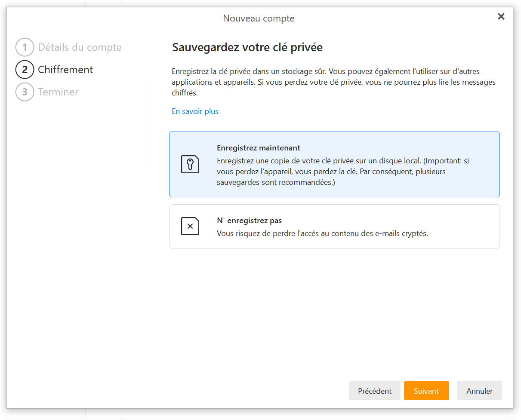Click the step 2 circle number

click(25, 70)
